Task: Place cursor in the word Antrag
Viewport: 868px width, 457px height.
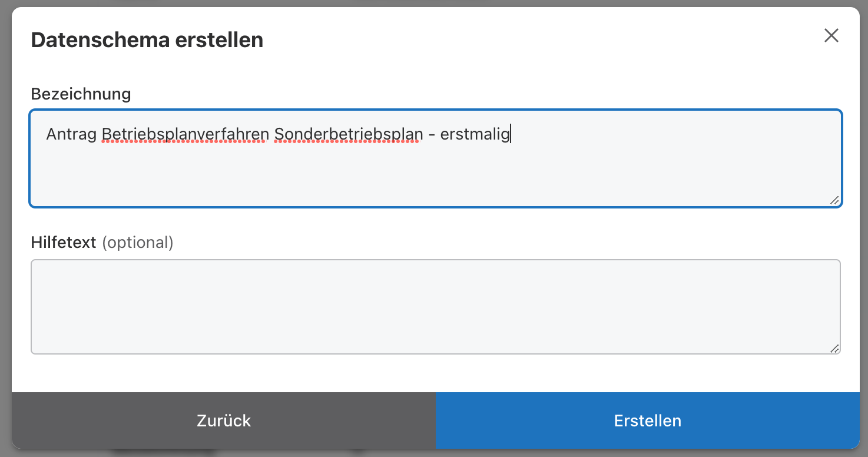Action: 71,134
